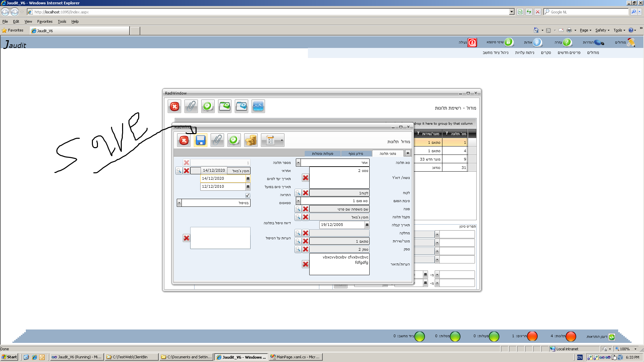644x362 pixels.
Task: Open the File menu
Action: coord(5,21)
